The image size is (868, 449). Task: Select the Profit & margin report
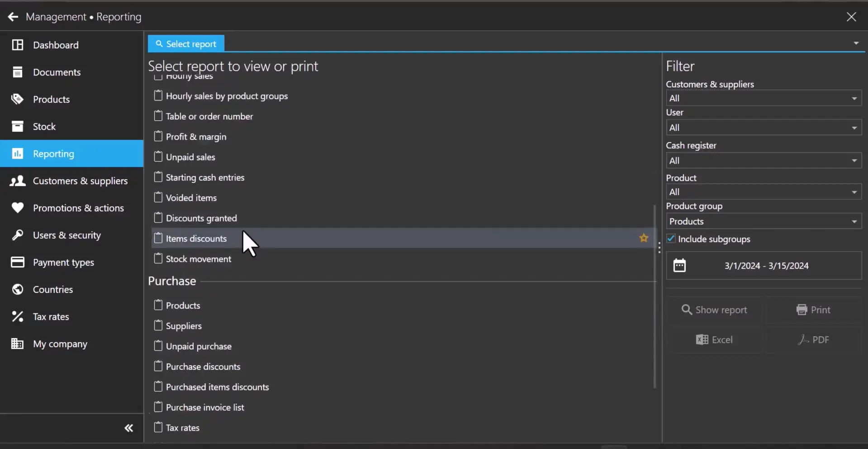(196, 137)
